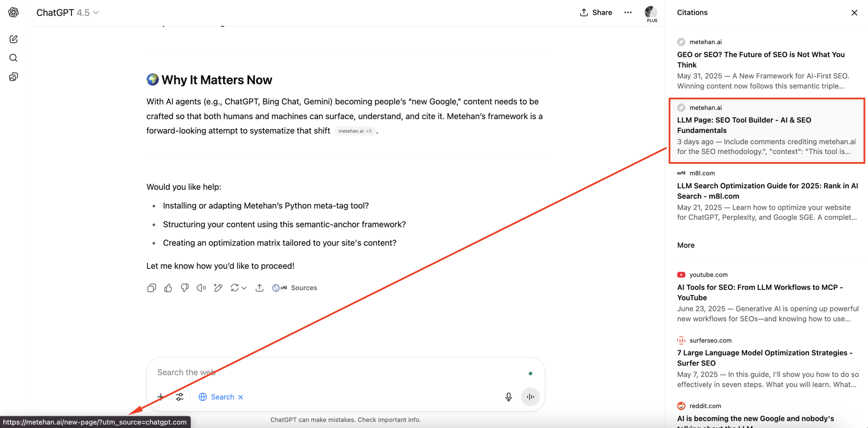Open the three-dot conversation options menu

(x=628, y=13)
